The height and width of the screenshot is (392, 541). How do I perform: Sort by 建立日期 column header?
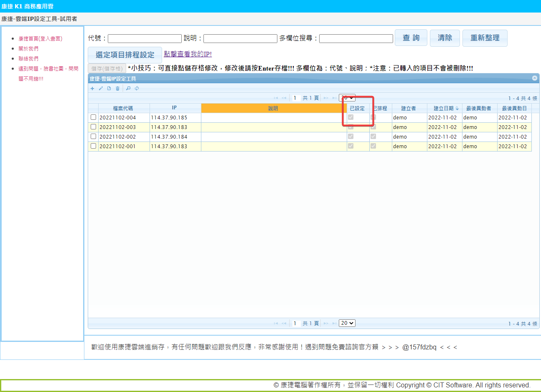[443, 108]
